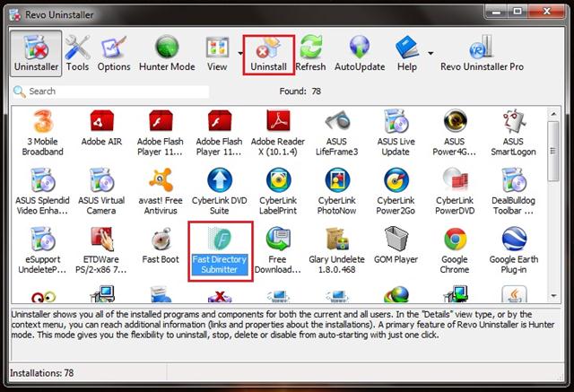This screenshot has width=574, height=392.
Task: Minimize the Revo Uninstaller window
Action: pyautogui.click(x=496, y=12)
